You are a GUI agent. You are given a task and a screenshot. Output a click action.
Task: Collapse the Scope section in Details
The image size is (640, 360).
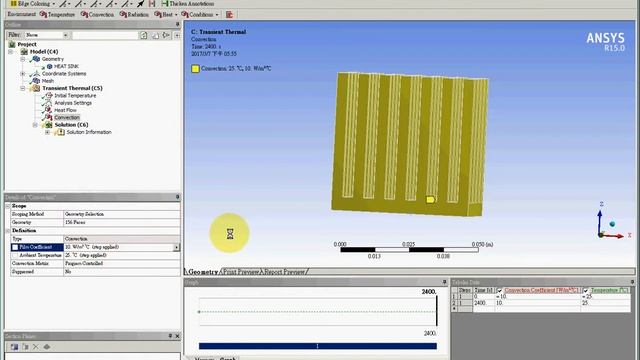[8, 206]
